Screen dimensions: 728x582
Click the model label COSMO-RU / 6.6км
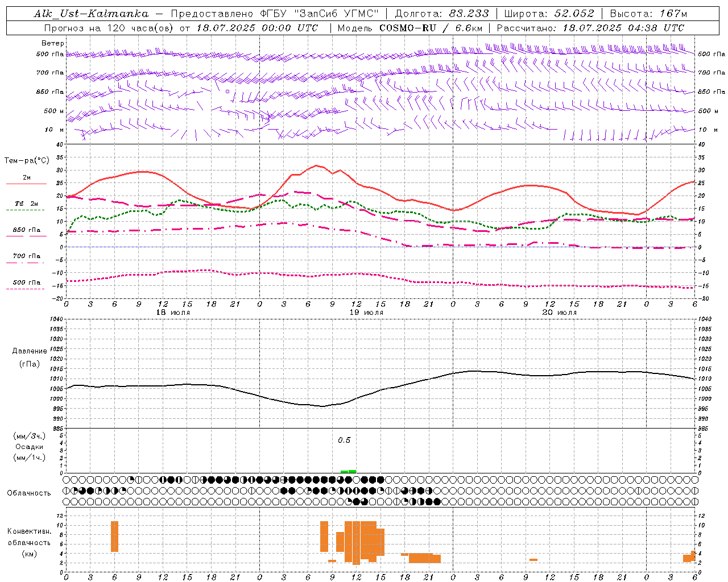(431, 28)
